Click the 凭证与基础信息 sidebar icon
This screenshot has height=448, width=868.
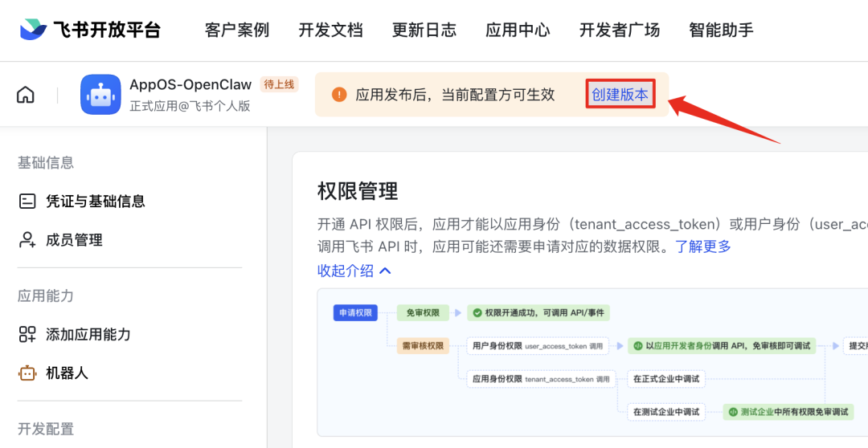[x=27, y=201]
